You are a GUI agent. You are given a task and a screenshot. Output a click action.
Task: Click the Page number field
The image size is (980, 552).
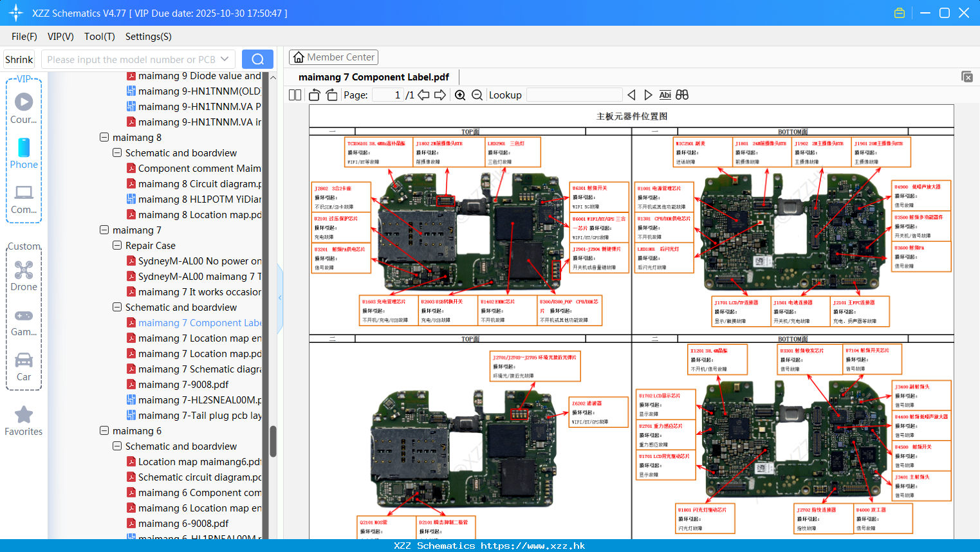coord(388,95)
